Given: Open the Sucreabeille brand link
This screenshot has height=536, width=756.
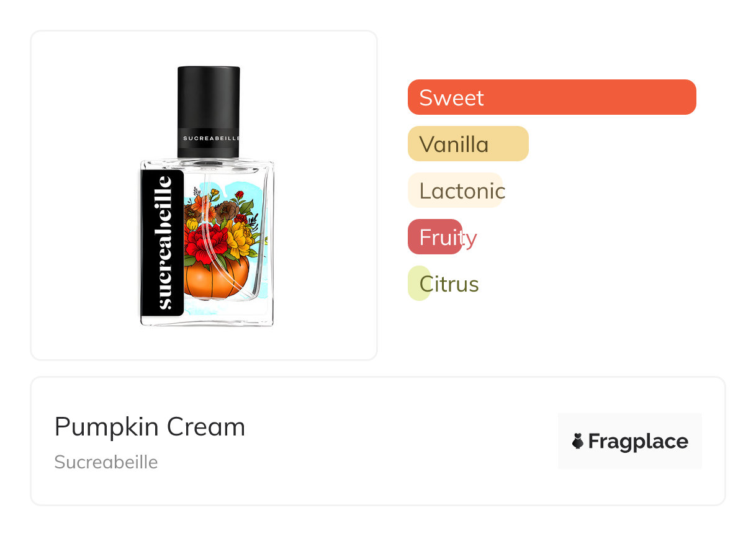Looking at the screenshot, I should 106,462.
